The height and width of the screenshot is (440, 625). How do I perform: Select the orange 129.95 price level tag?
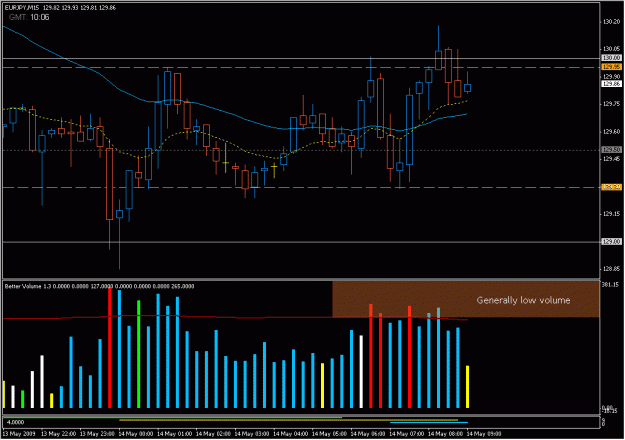tap(611, 67)
